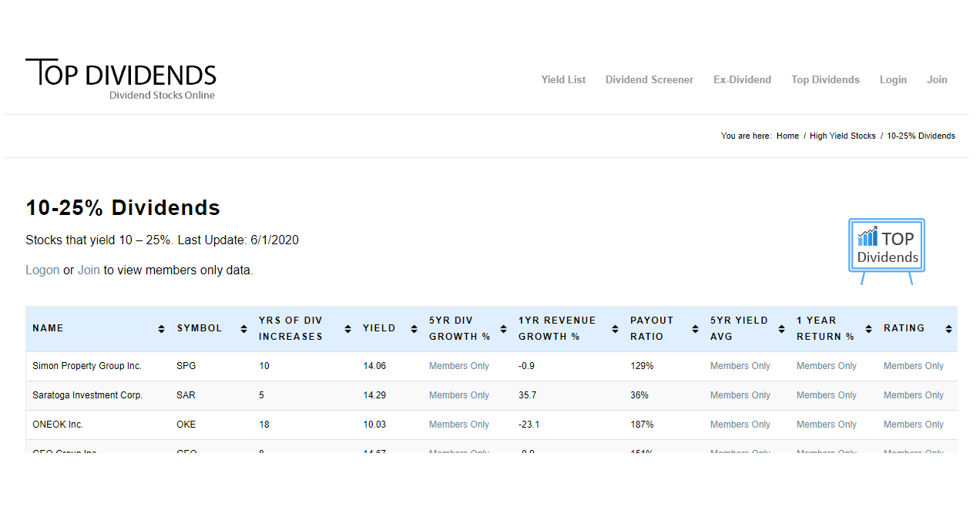Image resolution: width=980 pixels, height=507 pixels.
Task: Click the YIELD column header text
Action: [379, 328]
